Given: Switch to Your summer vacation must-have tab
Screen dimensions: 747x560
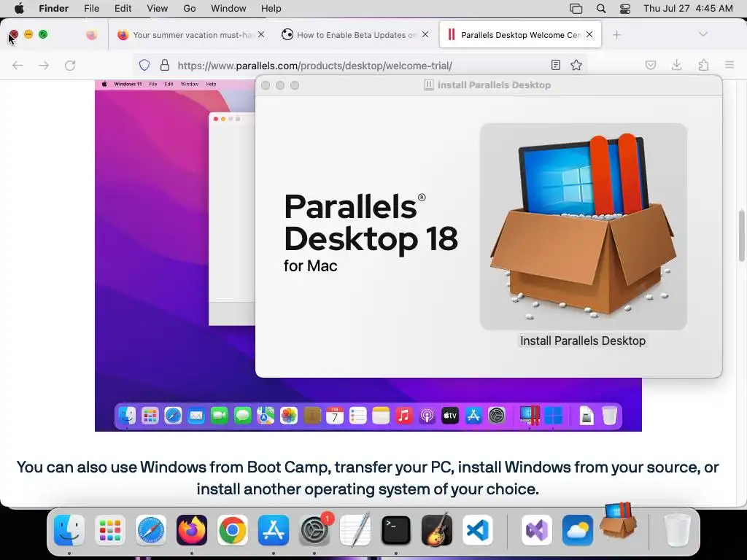Looking at the screenshot, I should click(192, 35).
